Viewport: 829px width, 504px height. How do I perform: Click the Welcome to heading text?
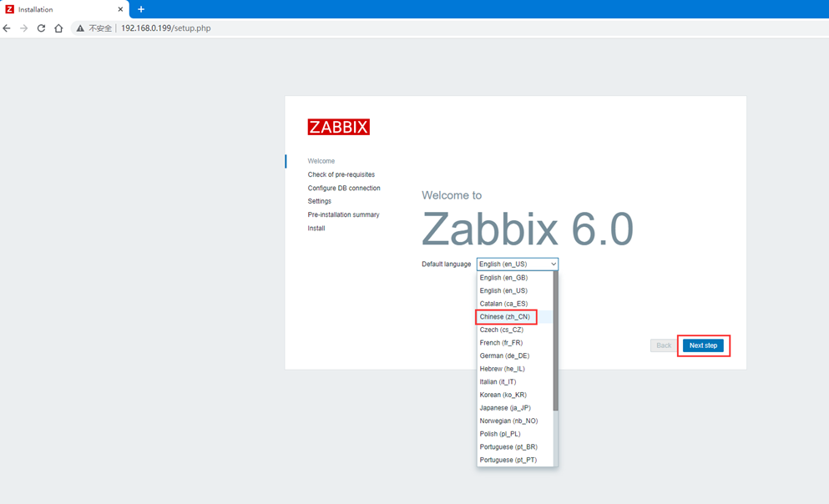[x=452, y=195]
